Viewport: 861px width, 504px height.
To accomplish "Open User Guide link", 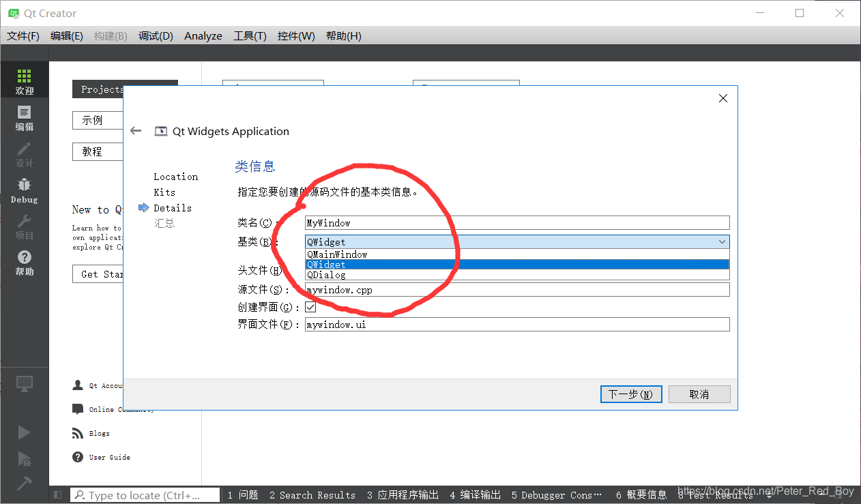I will coord(101,457).
